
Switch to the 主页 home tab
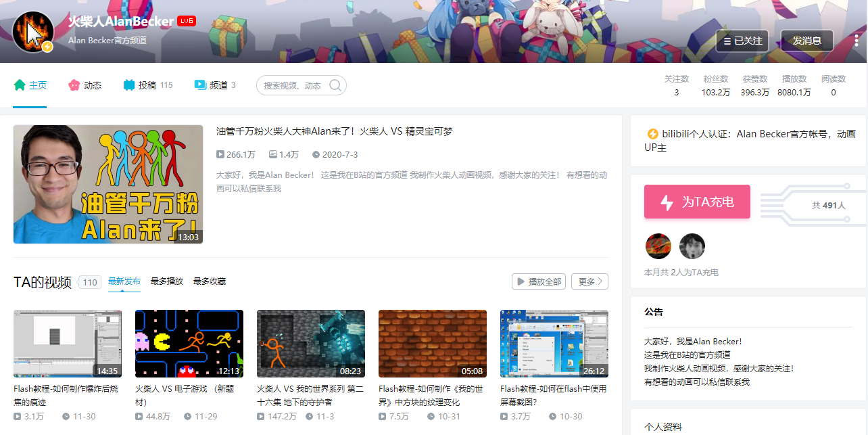click(x=30, y=85)
